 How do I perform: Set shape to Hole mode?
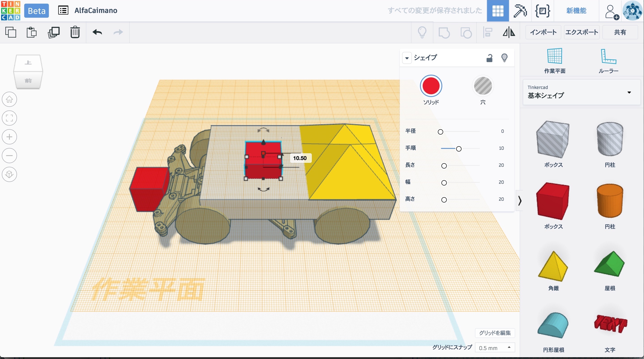483,86
